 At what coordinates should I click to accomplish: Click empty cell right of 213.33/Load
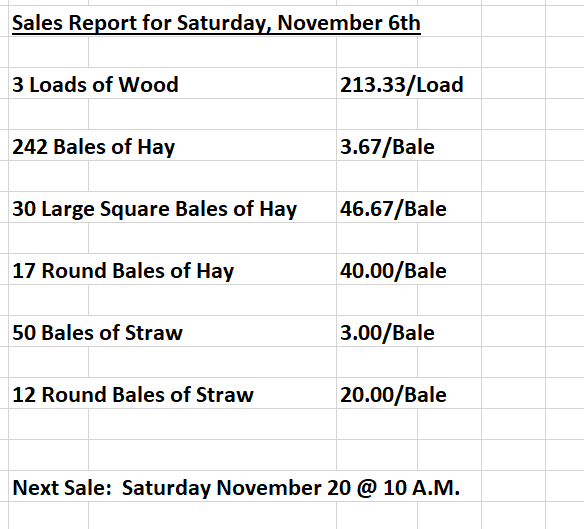[x=514, y=83]
